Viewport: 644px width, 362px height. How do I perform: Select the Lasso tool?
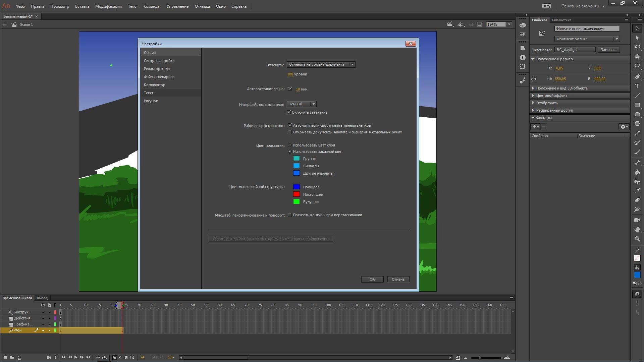pos(637,66)
